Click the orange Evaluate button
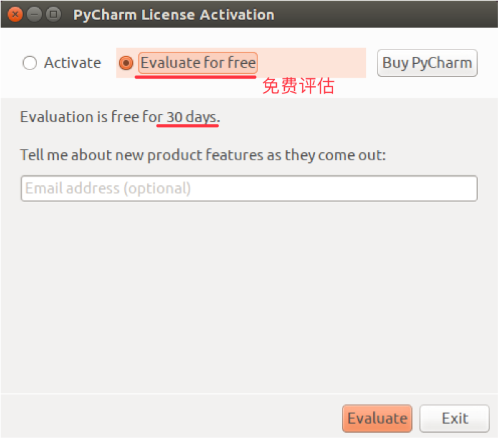This screenshot has height=442, width=504. 377,418
